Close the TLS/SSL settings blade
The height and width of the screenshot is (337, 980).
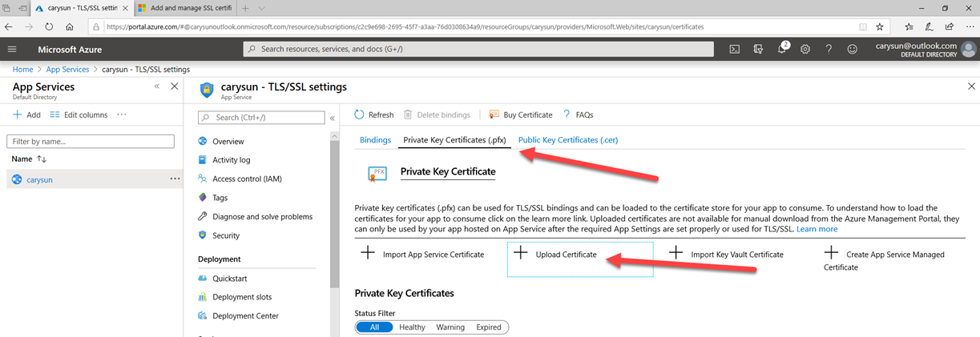pyautogui.click(x=971, y=86)
